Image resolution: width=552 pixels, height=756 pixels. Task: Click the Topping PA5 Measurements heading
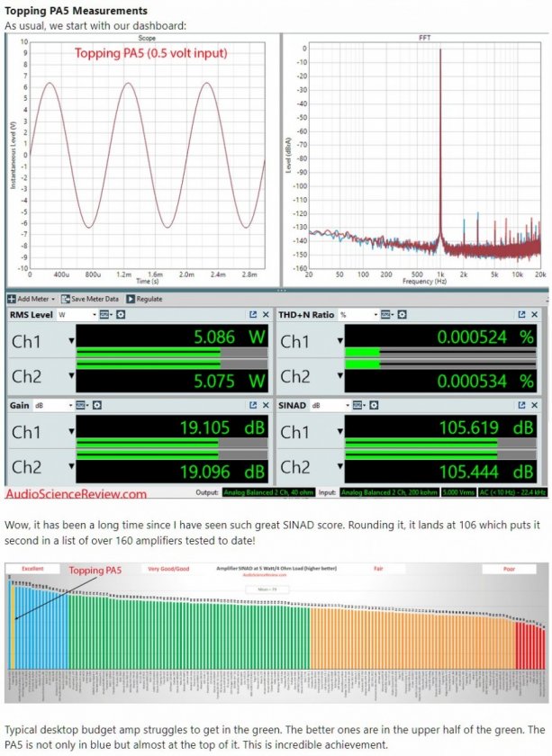[76, 11]
